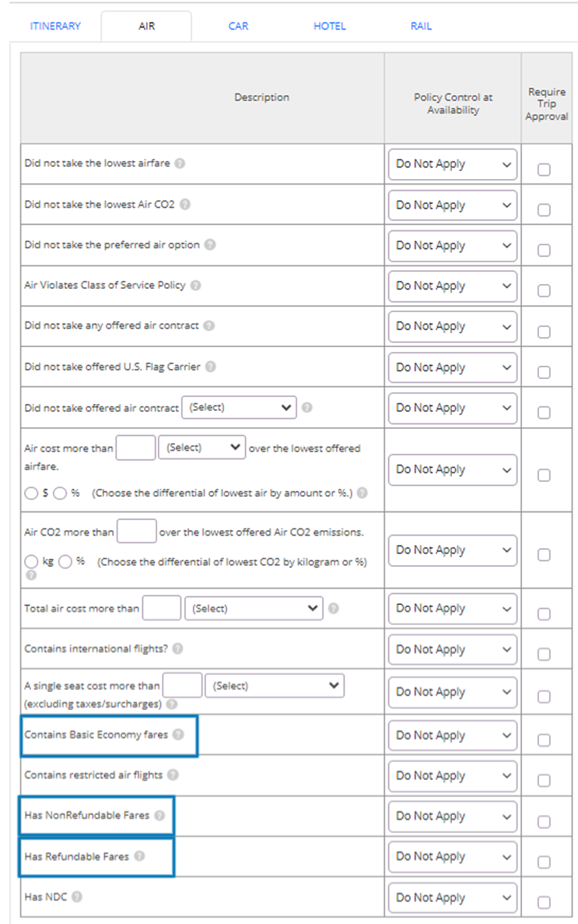Select the $ radio for airfare differential
The height and width of the screenshot is (924, 578).
31,494
